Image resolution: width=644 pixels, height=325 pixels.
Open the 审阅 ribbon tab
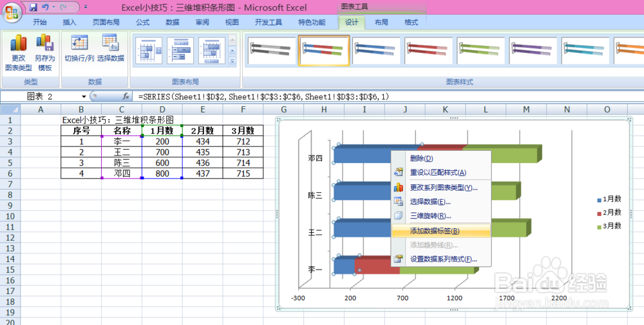pos(202,22)
